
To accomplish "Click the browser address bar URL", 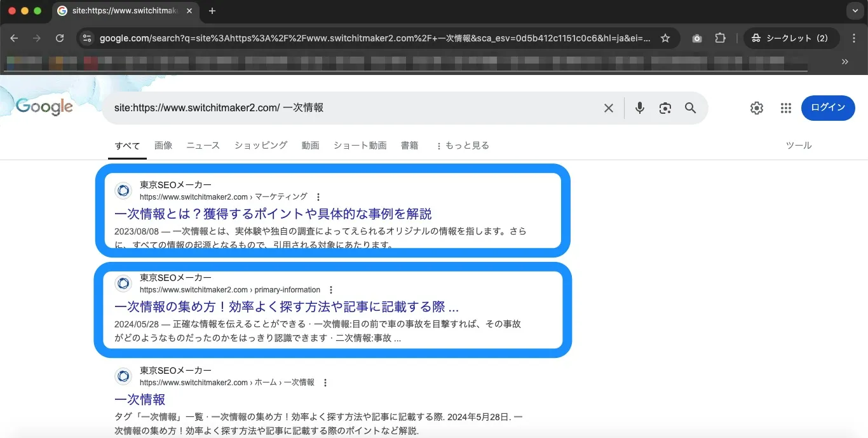I will pos(375,38).
